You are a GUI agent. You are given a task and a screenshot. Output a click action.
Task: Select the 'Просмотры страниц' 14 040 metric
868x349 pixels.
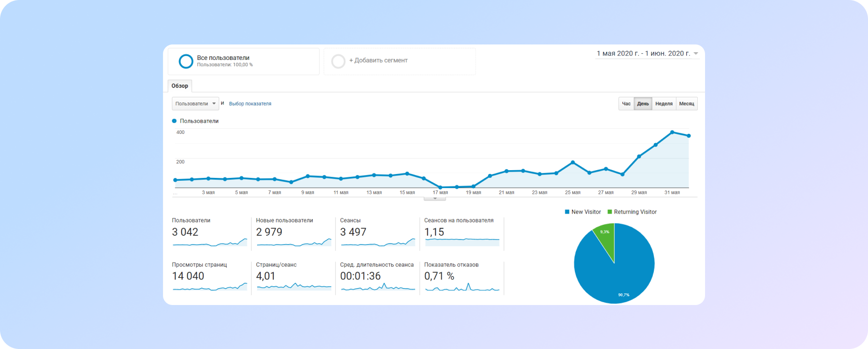[210, 277]
